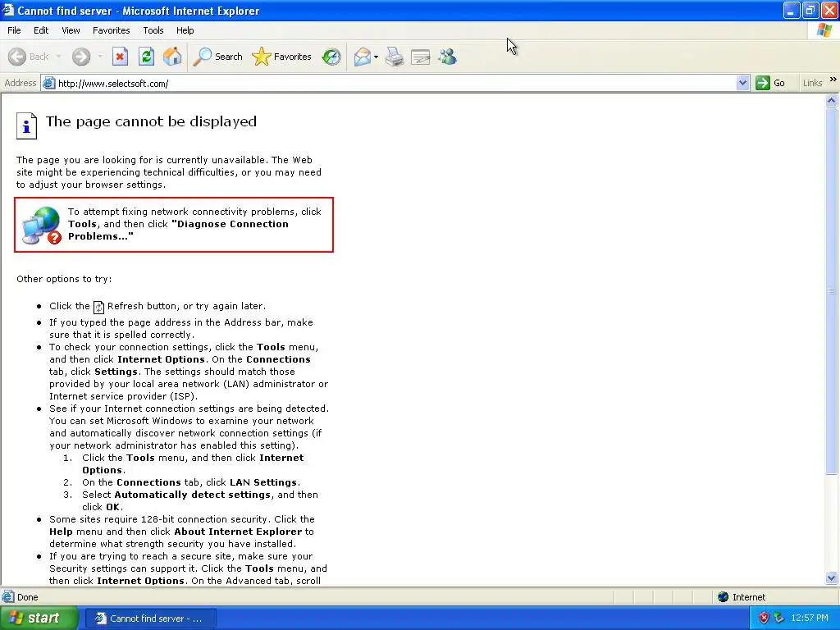Expand the Mail button dropdown arrow
The height and width of the screenshot is (630, 840).
point(376,57)
